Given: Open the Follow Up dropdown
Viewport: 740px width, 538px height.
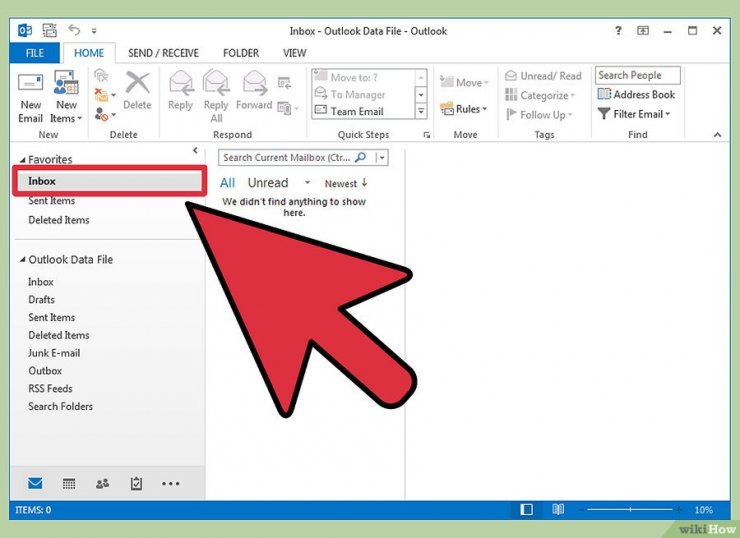Looking at the screenshot, I should (538, 115).
